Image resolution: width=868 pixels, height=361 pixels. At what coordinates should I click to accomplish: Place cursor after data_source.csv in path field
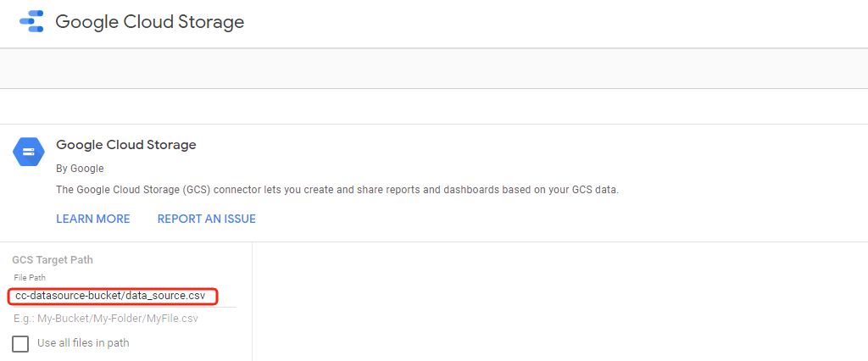coord(206,297)
